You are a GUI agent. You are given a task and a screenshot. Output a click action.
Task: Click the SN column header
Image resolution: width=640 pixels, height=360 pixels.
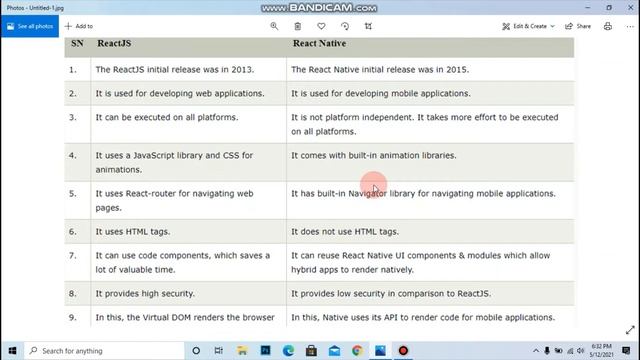click(77, 43)
